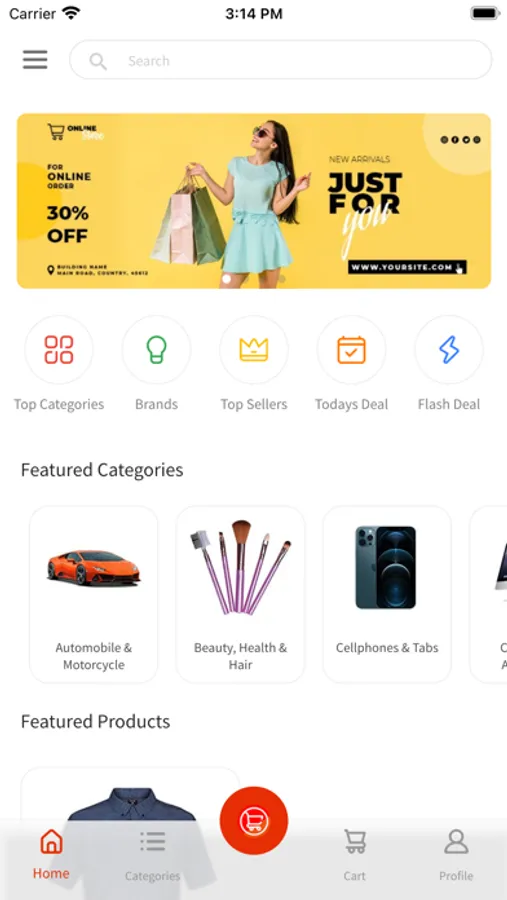Open Todays Deal calendar icon
This screenshot has height=900, width=507.
pyautogui.click(x=351, y=350)
